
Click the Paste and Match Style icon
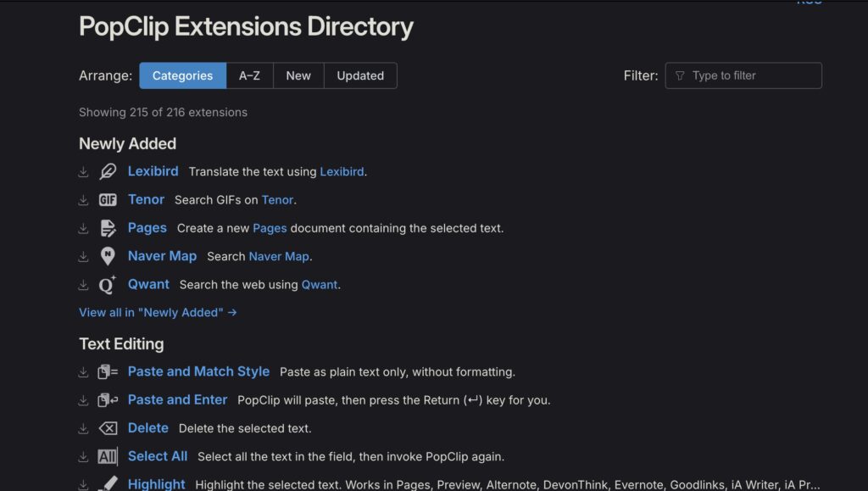tap(108, 372)
